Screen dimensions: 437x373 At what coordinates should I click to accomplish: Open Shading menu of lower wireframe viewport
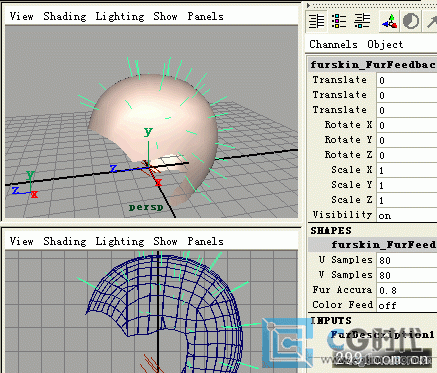pos(65,241)
